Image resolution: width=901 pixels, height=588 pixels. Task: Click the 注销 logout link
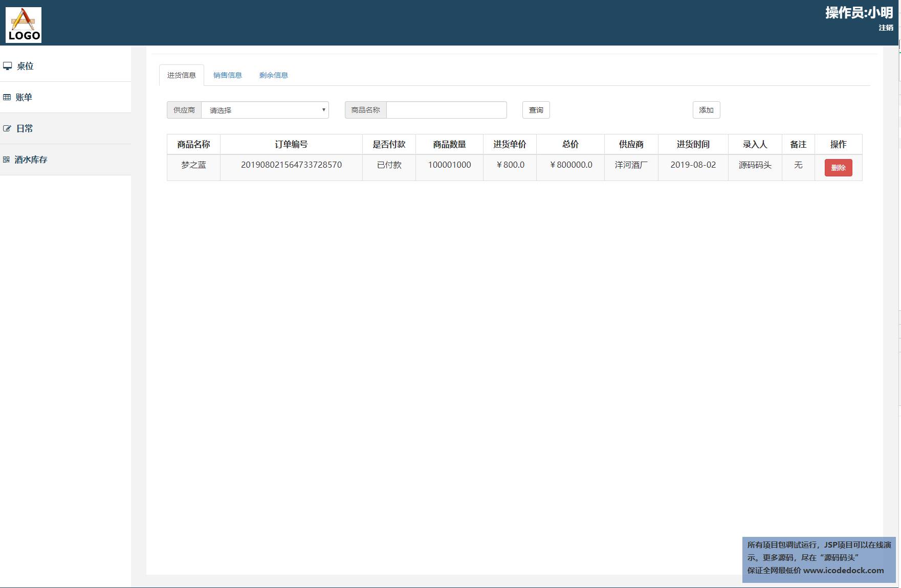[x=886, y=28]
